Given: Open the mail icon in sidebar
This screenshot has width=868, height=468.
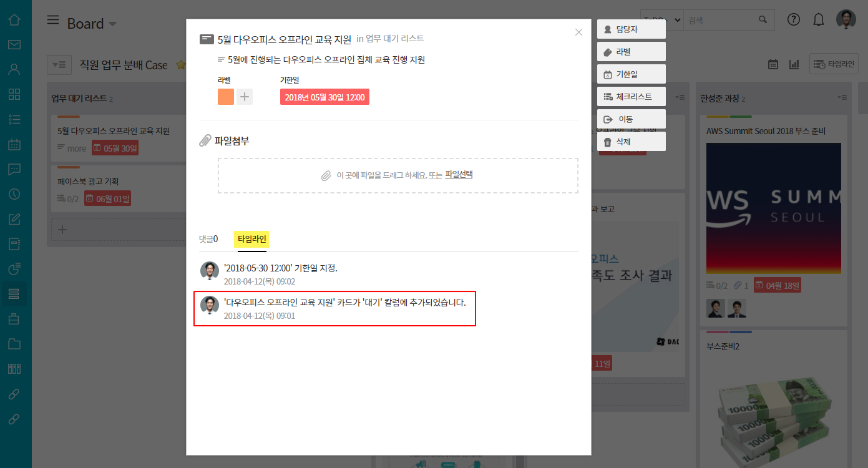Looking at the screenshot, I should tap(14, 44).
